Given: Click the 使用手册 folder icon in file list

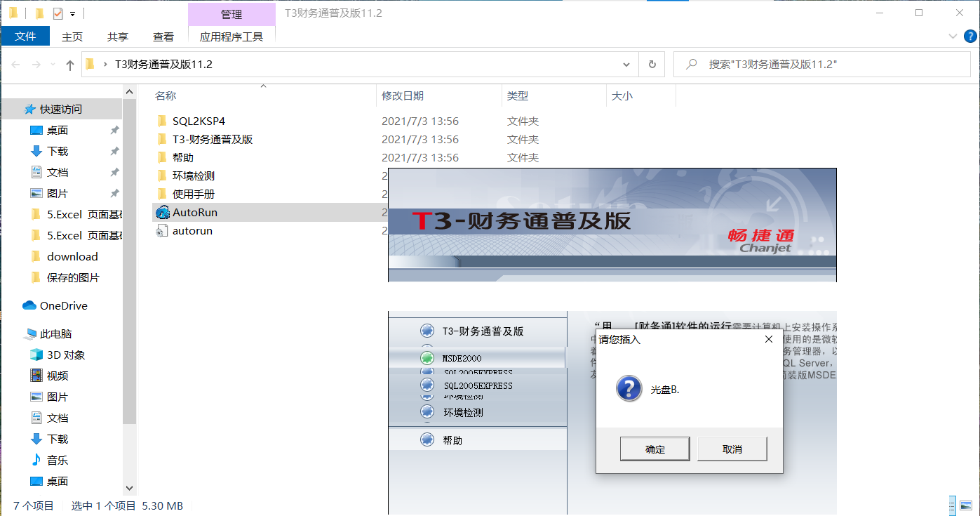Looking at the screenshot, I should (x=163, y=194).
